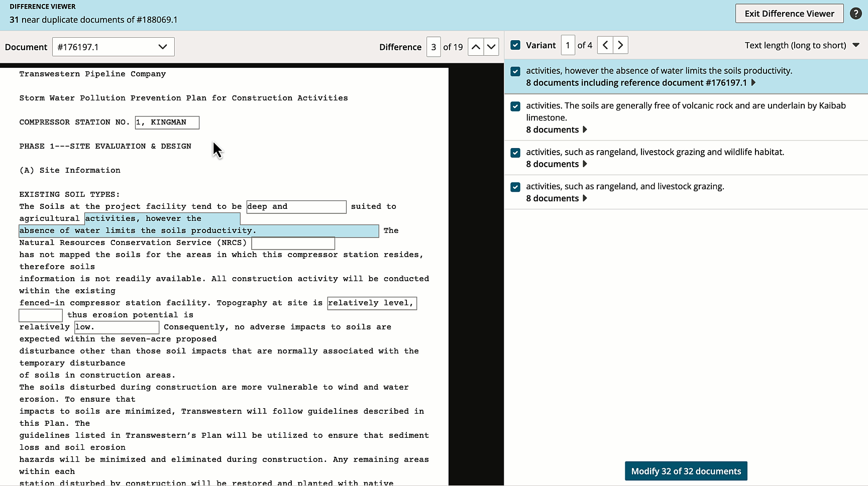Click the Difference number input field
This screenshot has width=868, height=486.
433,46
